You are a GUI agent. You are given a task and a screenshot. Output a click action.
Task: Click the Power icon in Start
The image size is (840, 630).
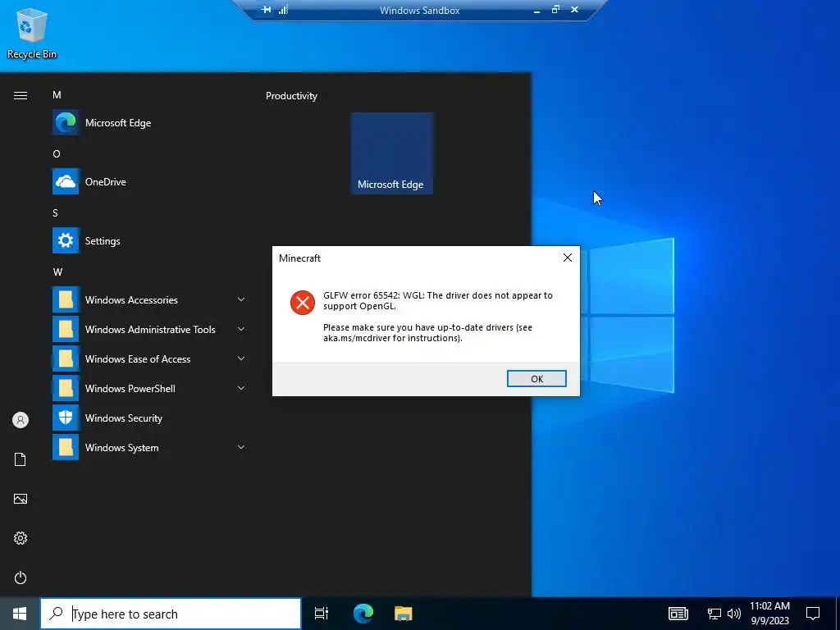tap(21, 577)
